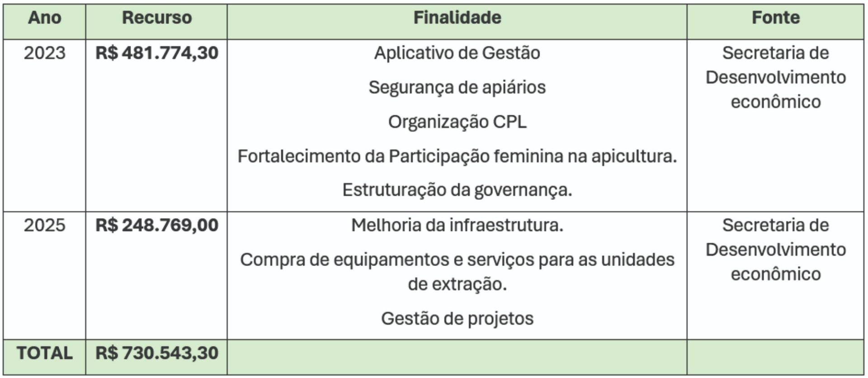This screenshot has width=868, height=378.
Task: Click the Fonte cell in 2025 row
Action: tap(775, 250)
